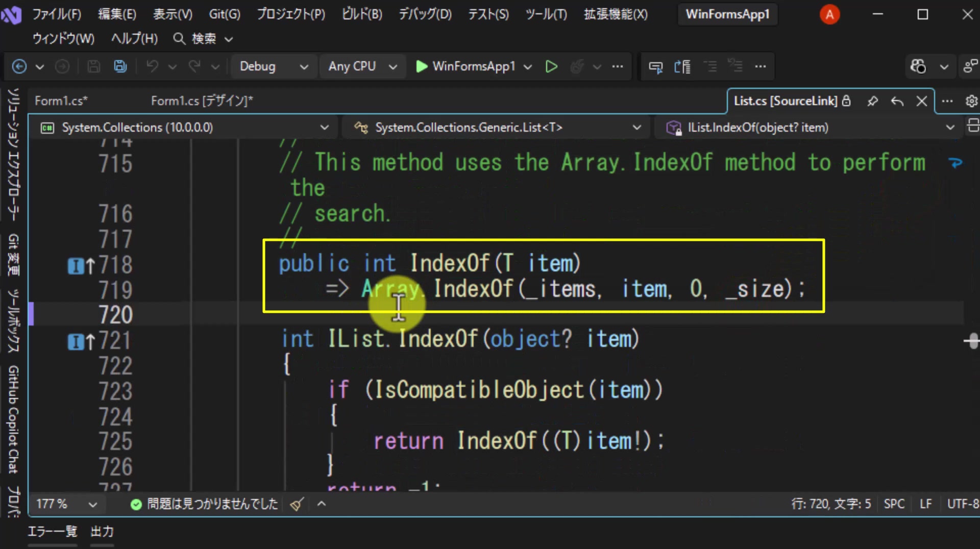Open the デバッグ(D) menu
The width and height of the screenshot is (980, 549).
(425, 14)
